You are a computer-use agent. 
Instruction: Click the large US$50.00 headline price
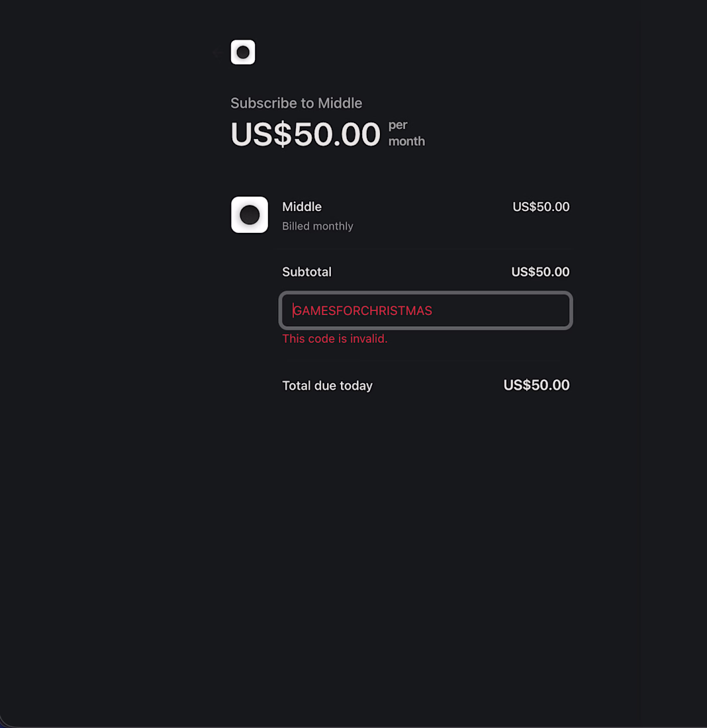305,134
